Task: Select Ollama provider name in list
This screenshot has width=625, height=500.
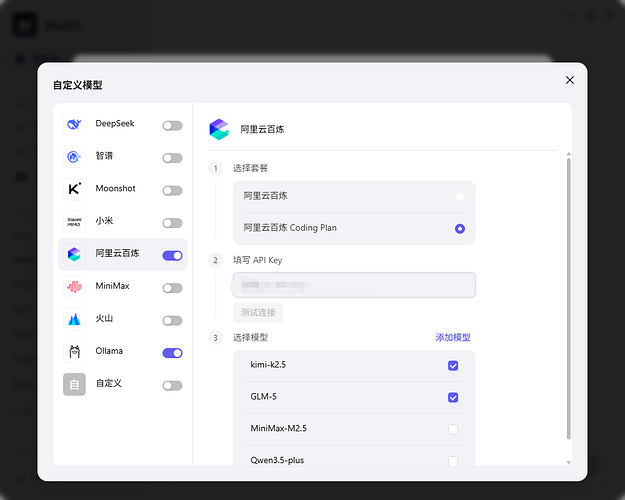Action: tap(109, 351)
